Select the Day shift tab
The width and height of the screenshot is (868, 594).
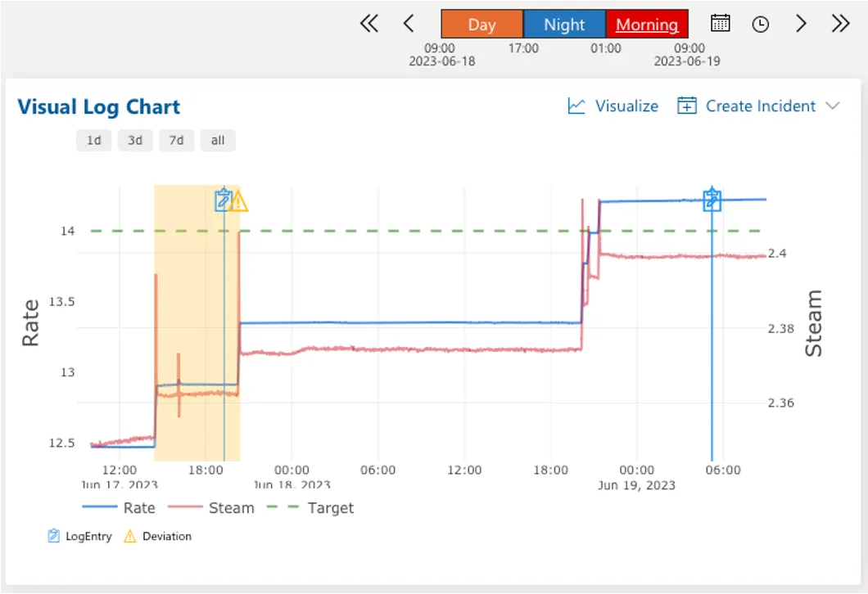[x=481, y=25]
